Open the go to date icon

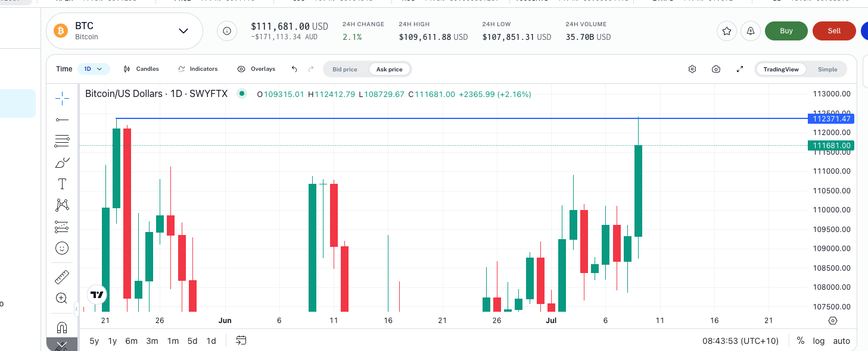point(241,341)
